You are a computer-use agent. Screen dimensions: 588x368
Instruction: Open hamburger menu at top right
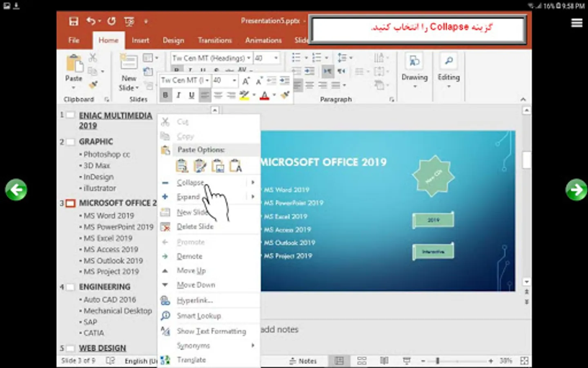[577, 23]
